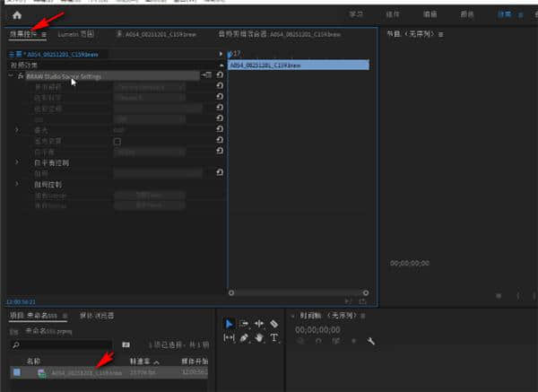The image size is (538, 392).
Task: Select the Type tool
Action: 273,338
